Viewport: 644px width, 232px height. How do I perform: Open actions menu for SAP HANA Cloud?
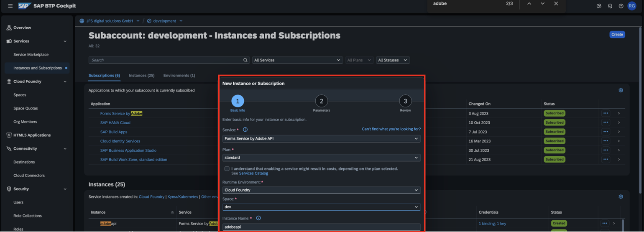pos(605,122)
